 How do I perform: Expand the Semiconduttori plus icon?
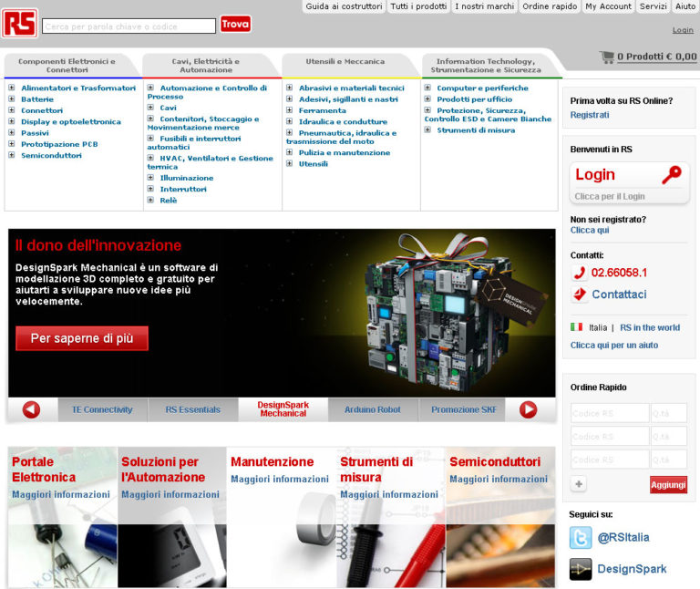click(x=12, y=155)
